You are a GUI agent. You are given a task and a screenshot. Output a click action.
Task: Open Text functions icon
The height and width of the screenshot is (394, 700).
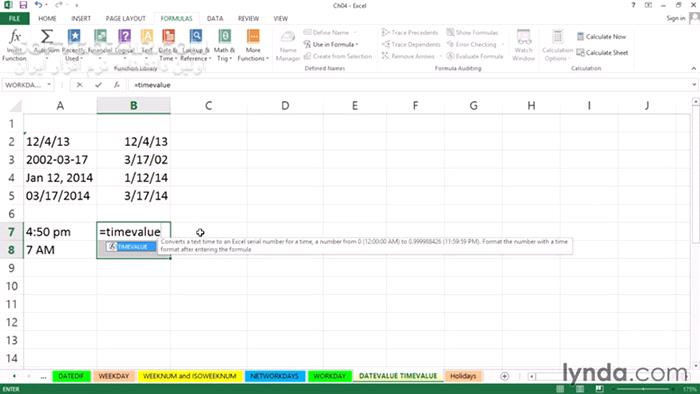coord(147,36)
